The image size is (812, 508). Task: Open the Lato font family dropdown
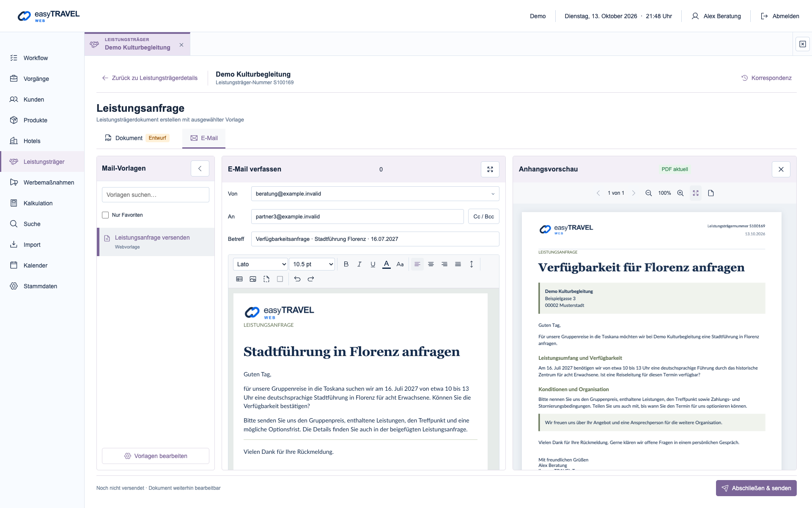coord(260,264)
